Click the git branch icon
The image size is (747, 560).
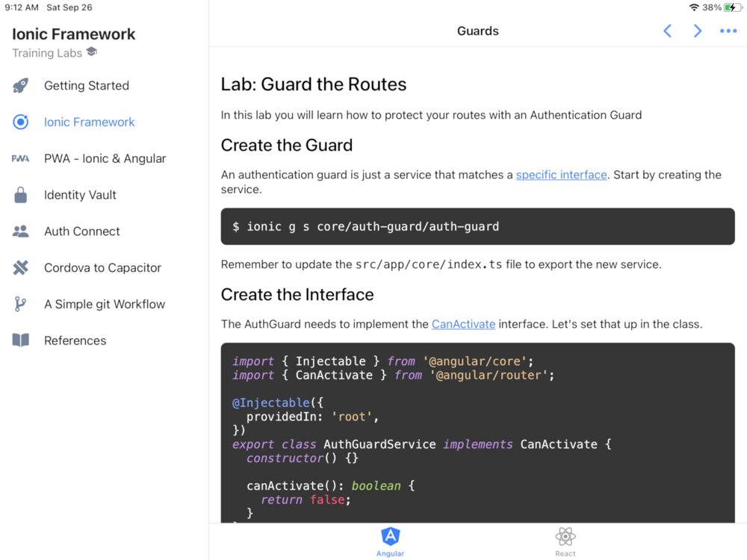coord(20,305)
